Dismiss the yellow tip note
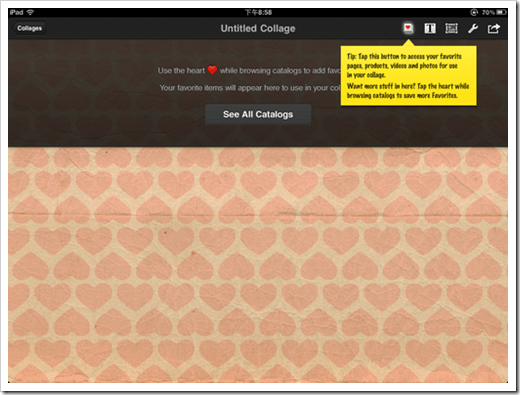 point(408,76)
